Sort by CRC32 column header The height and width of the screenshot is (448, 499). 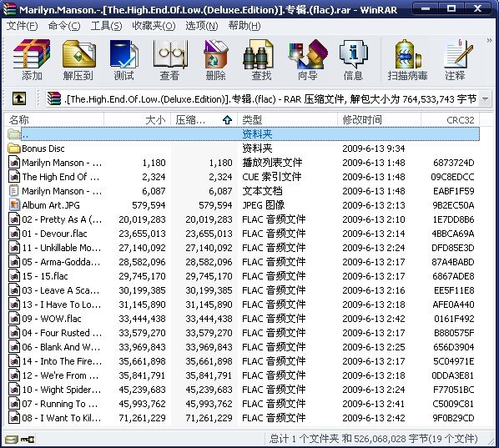451,119
